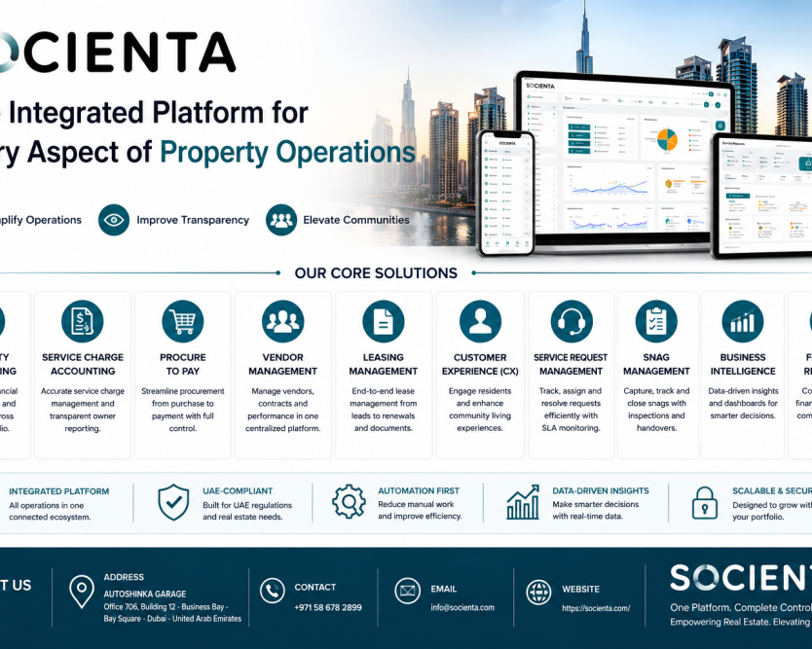Click the Data-Driven Insights growth chart icon
The width and height of the screenshot is (812, 649).
tap(523, 502)
